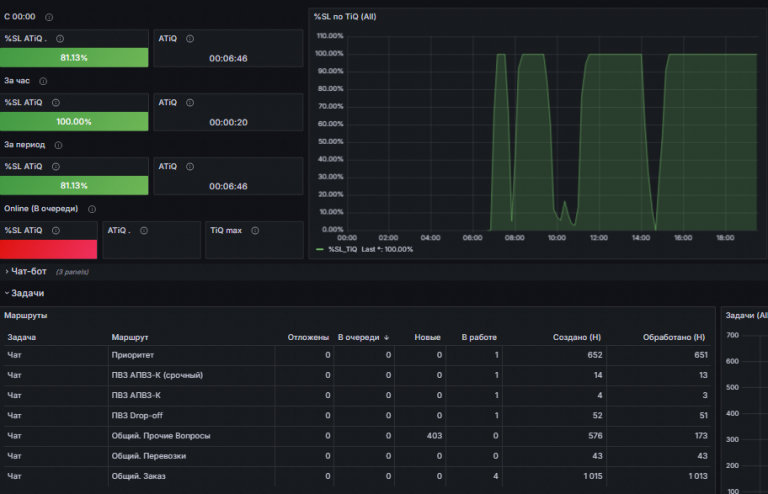Screen dimensions: 768x494
Task: Open the %SL по TiQ (All) panel title menu
Action: pyautogui.click(x=345, y=17)
